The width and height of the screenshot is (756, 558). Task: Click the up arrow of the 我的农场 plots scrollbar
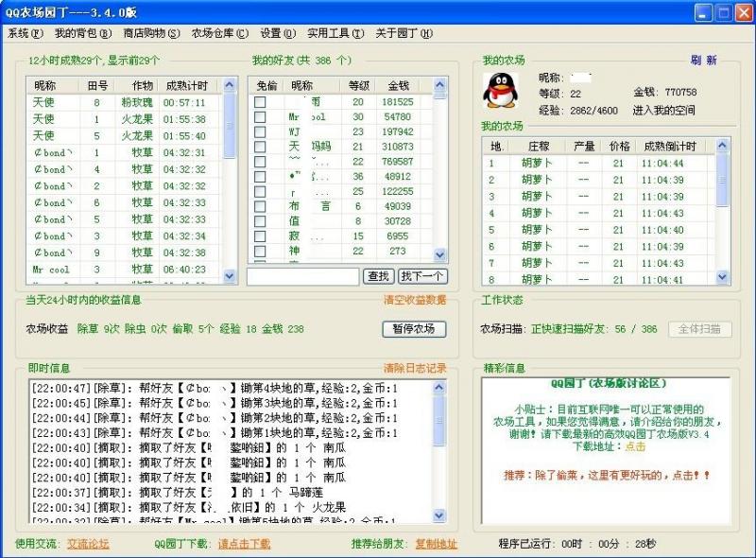tap(722, 145)
